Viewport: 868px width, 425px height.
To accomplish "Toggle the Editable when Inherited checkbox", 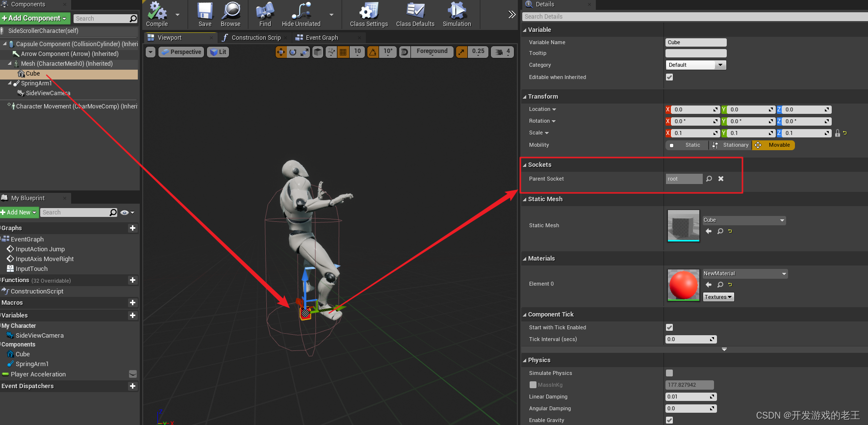I will click(669, 77).
